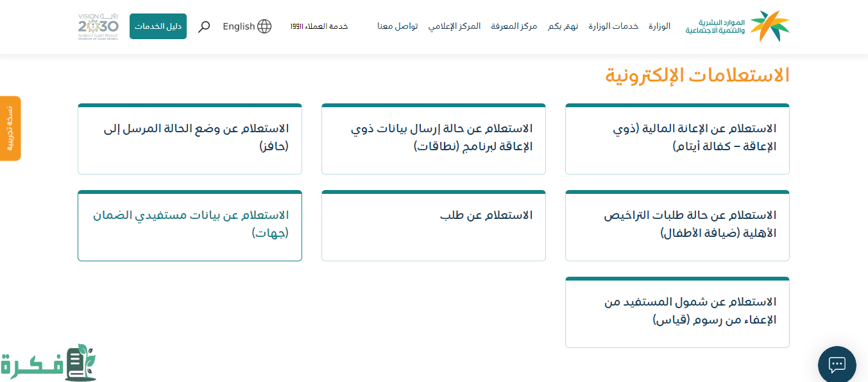Open the المركز الإعلامي menu
The image size is (868, 382).
tap(454, 26)
